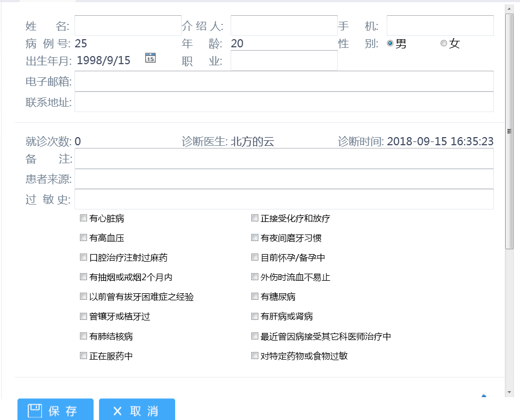Focus the 姓名 name input field
The image size is (520, 420).
pos(128,26)
